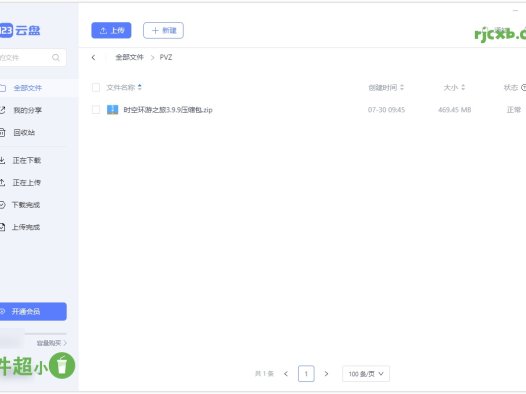This screenshot has height=394, width=526.
Task: Open 时空环游之旅3.9.9压缩包.zip file name
Action: pyautogui.click(x=168, y=110)
